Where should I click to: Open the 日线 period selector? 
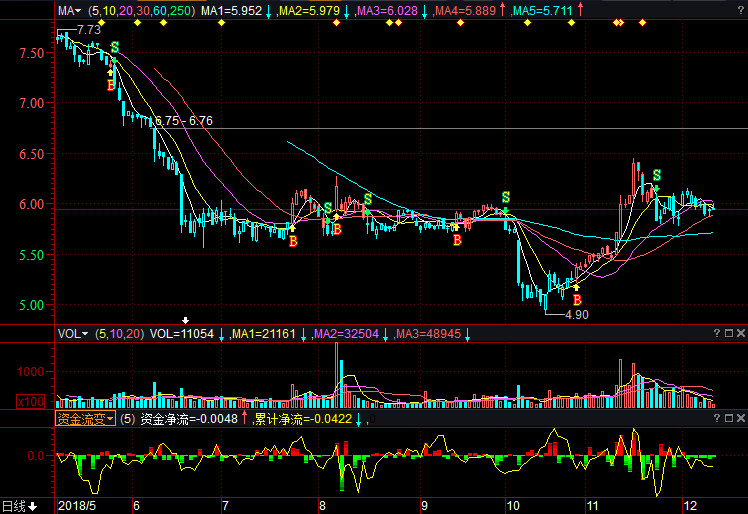coord(19,506)
